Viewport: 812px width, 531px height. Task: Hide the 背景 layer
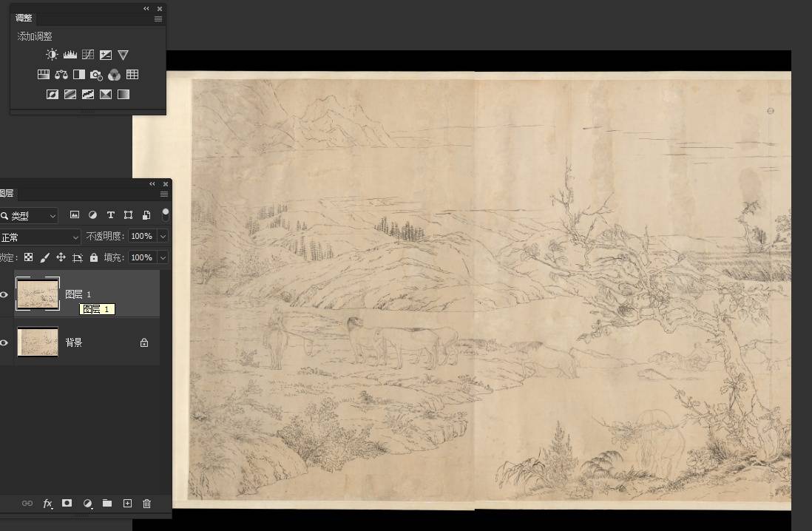4,342
